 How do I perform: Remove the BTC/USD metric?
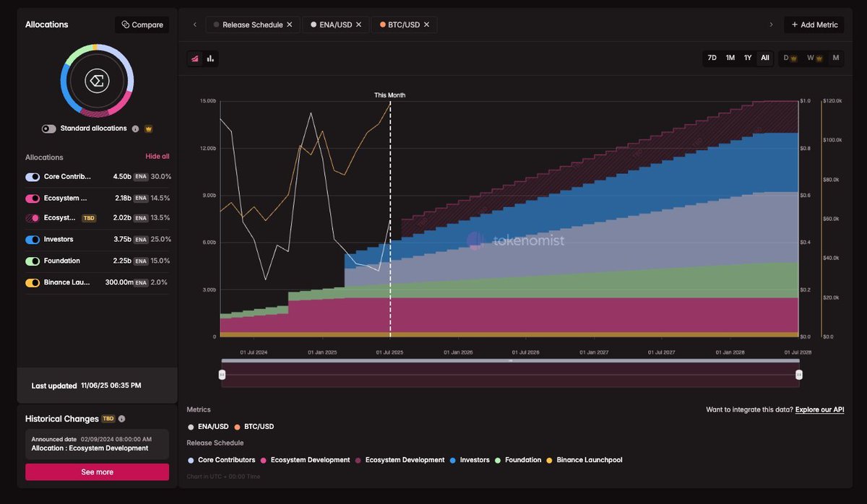(427, 25)
